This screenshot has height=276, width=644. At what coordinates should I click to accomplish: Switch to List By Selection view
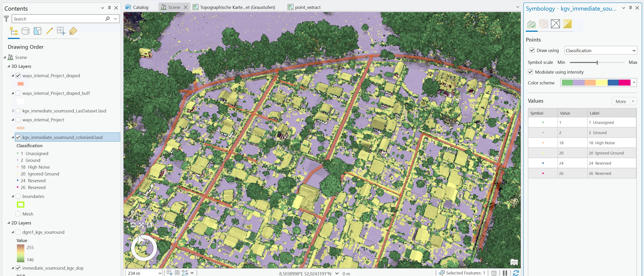(x=38, y=31)
